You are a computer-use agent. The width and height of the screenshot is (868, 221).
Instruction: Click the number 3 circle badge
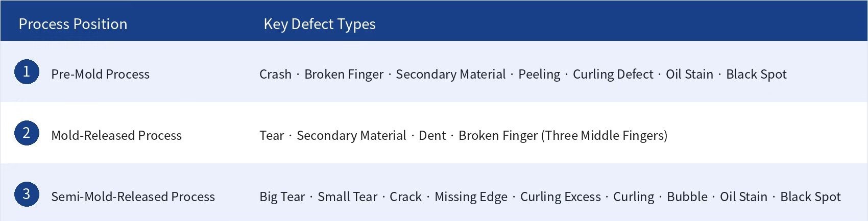click(x=27, y=194)
